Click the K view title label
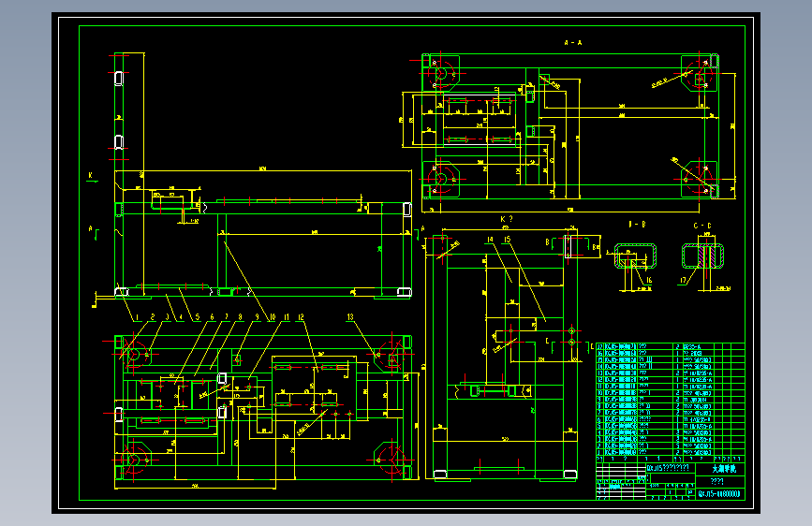Screen dimensions: 812x526 tap(506, 219)
